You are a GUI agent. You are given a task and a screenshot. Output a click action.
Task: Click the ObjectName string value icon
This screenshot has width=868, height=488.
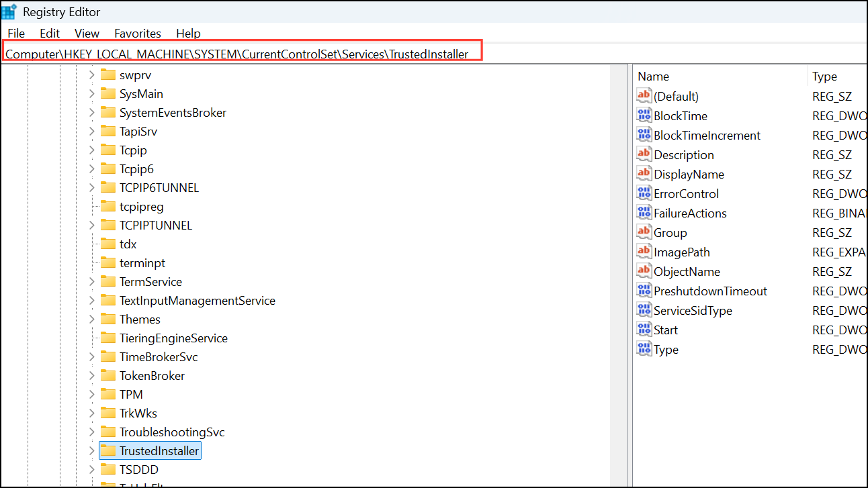point(644,271)
